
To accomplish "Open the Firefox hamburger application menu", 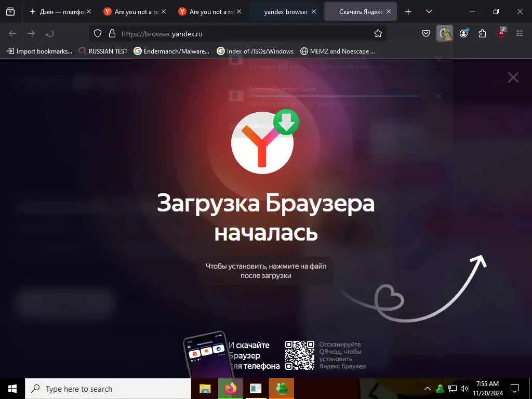I will pyautogui.click(x=520, y=33).
